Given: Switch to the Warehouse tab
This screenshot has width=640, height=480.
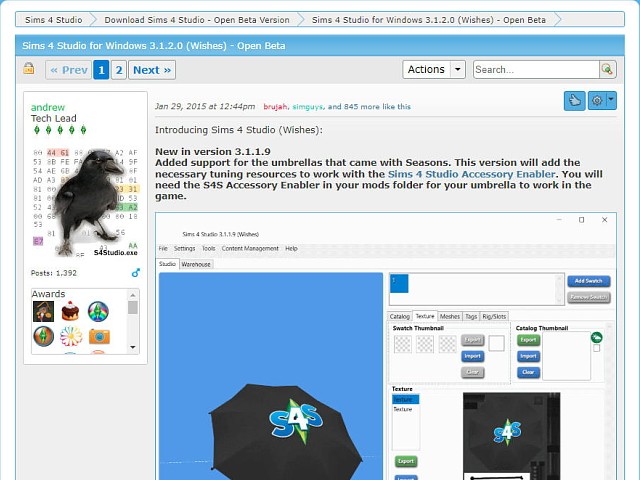Looking at the screenshot, I should click(196, 264).
